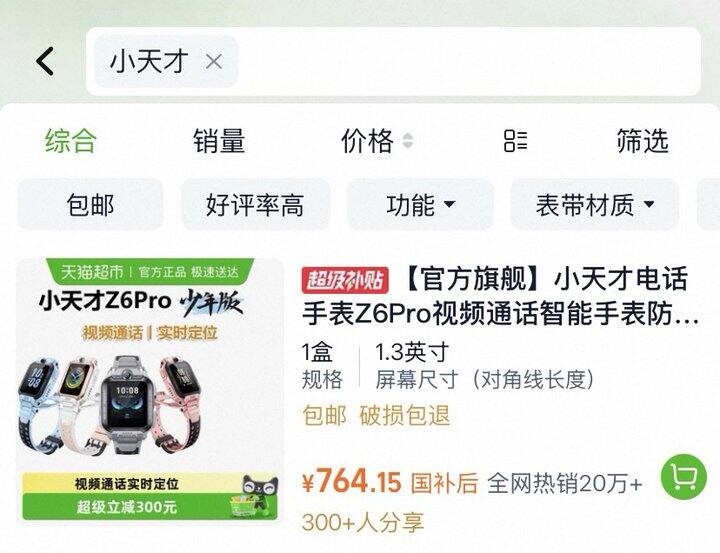Select the 销量 sort tab

[x=219, y=141]
